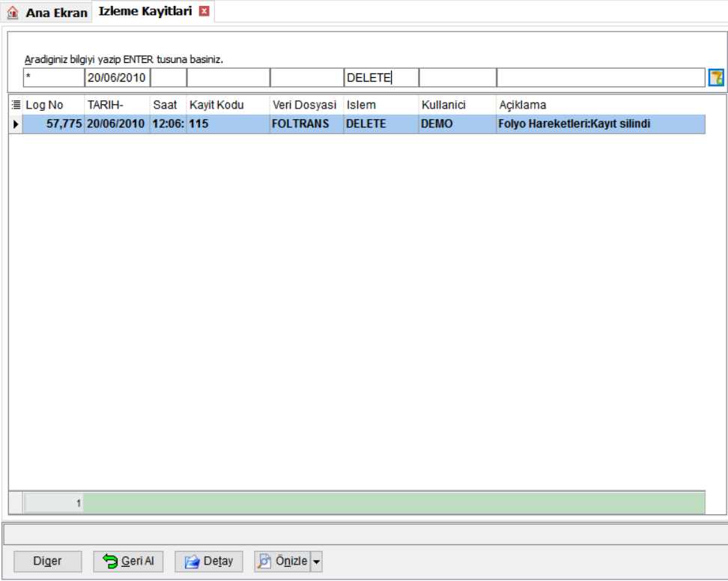Click the Geri Al button
The height and width of the screenshot is (581, 728).
pos(128,562)
